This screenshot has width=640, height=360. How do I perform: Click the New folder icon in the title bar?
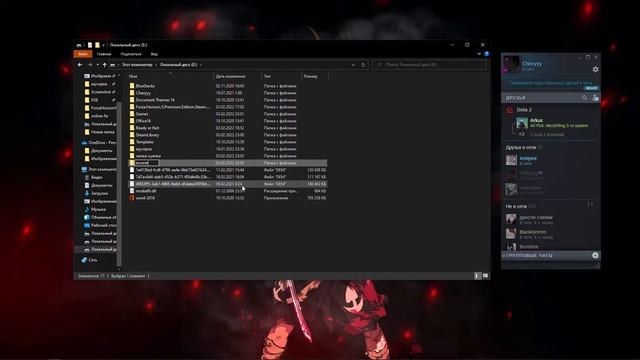97,45
